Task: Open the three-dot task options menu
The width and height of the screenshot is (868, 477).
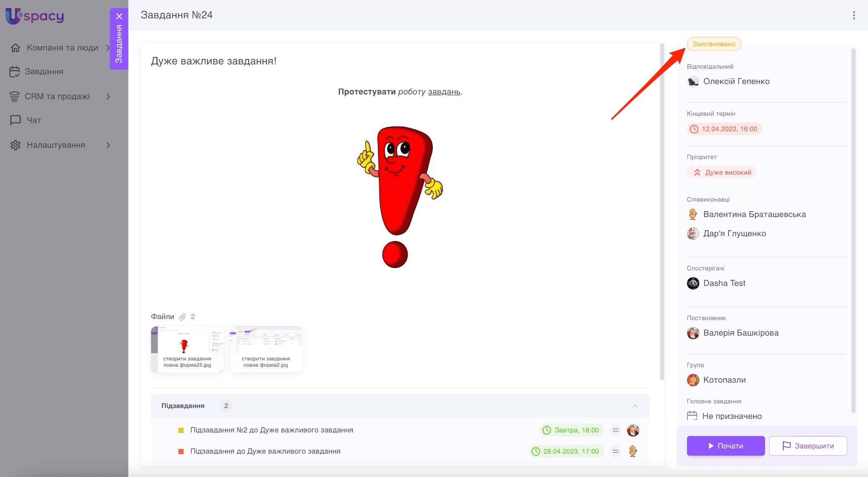Action: point(854,15)
